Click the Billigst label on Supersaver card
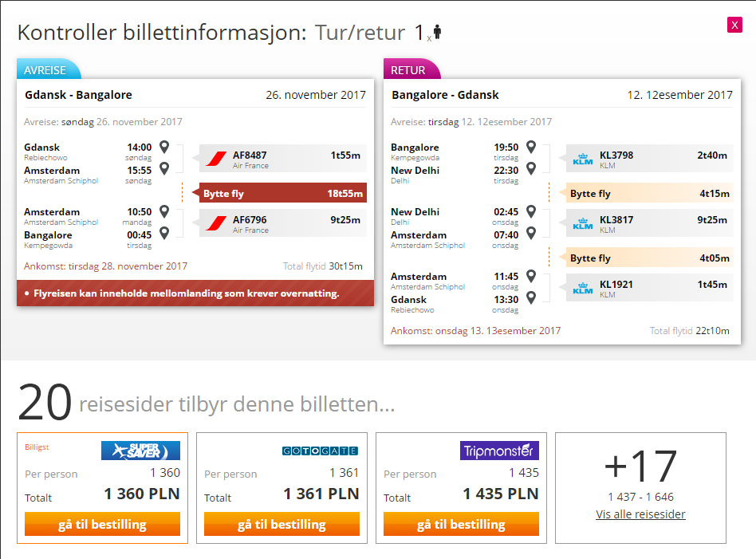This screenshot has width=756, height=559. pos(37,447)
